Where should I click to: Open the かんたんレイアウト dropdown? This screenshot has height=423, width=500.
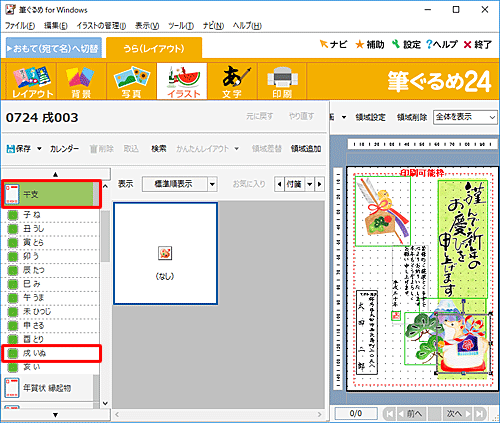pos(236,149)
